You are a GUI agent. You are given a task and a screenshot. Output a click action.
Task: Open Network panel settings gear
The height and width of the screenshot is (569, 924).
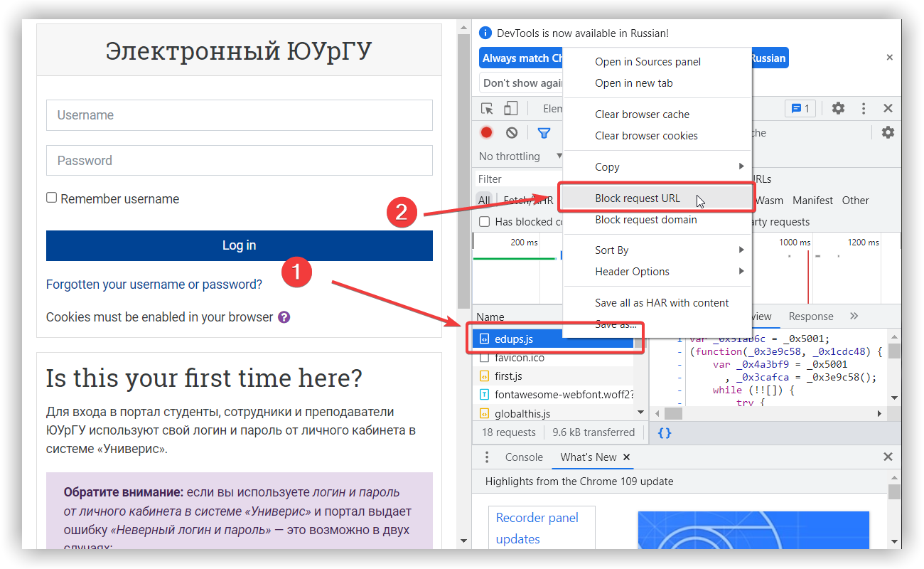point(888,132)
